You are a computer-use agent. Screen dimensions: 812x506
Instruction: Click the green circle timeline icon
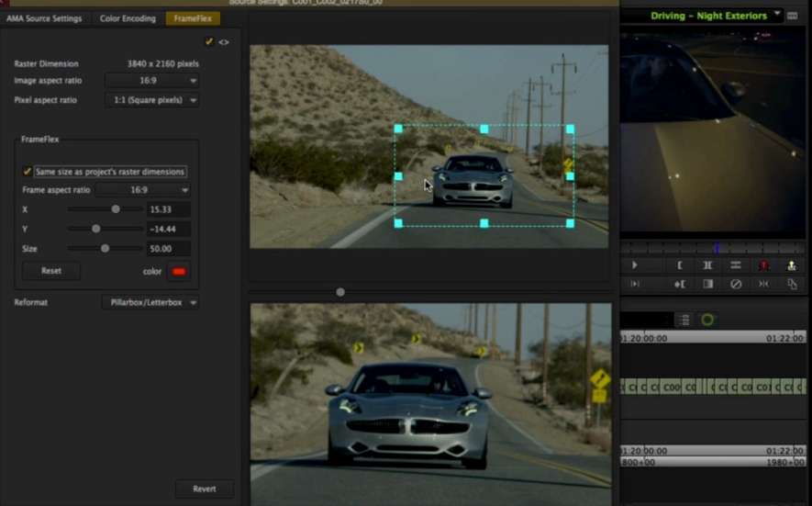(707, 320)
